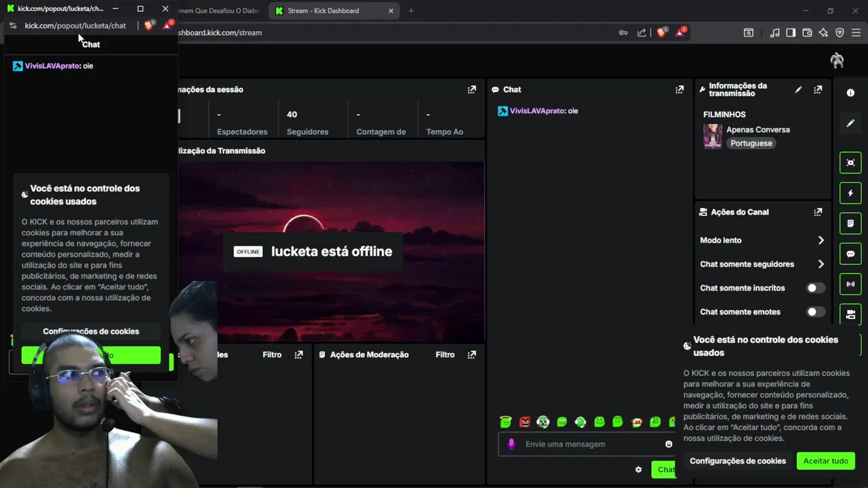Image resolution: width=868 pixels, height=488 pixels.
Task: Click the info icon in the right sidebar
Action: (x=850, y=93)
